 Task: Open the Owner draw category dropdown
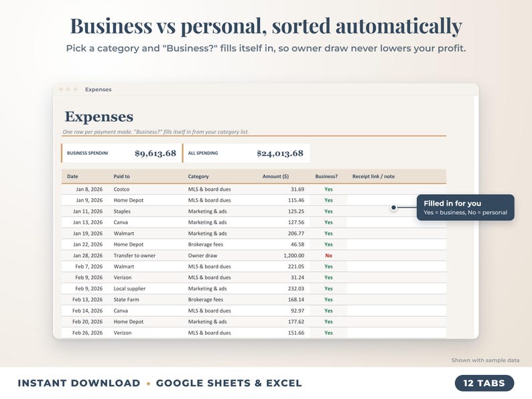pyautogui.click(x=202, y=256)
